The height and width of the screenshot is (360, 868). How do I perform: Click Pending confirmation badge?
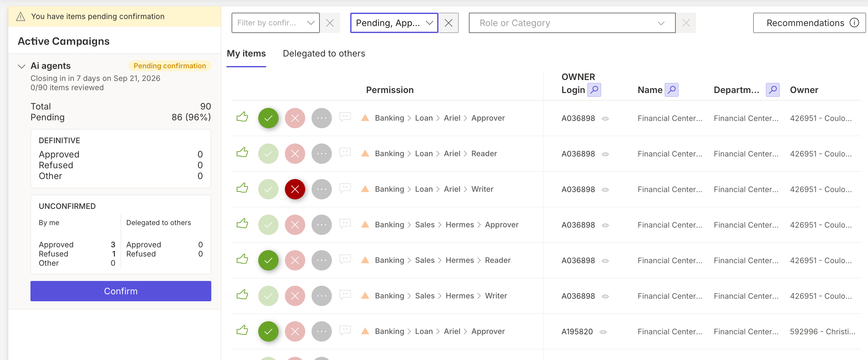tap(169, 66)
